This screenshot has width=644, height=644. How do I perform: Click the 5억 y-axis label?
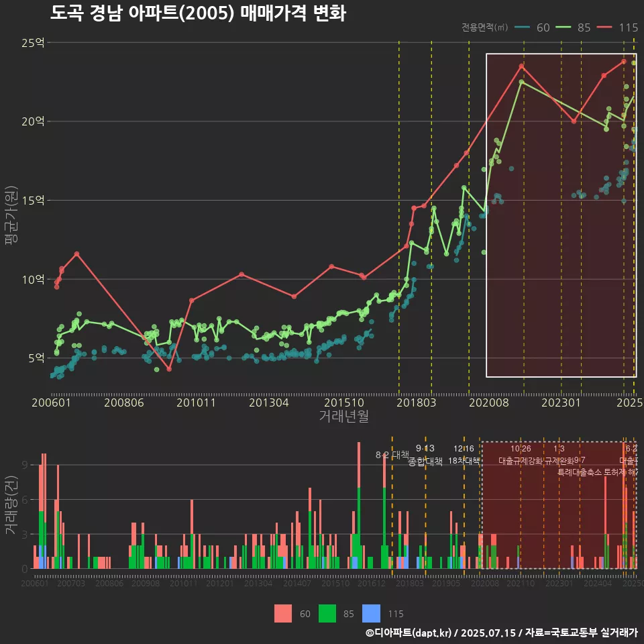point(36,358)
